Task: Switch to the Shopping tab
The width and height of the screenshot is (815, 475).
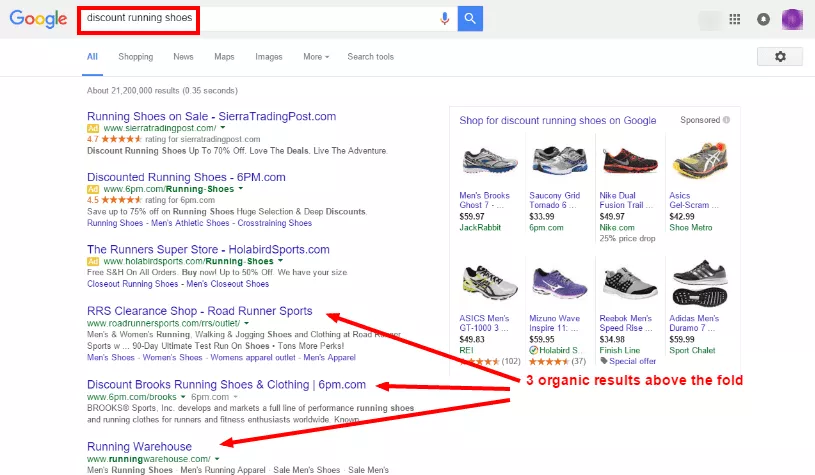Action: pos(136,57)
